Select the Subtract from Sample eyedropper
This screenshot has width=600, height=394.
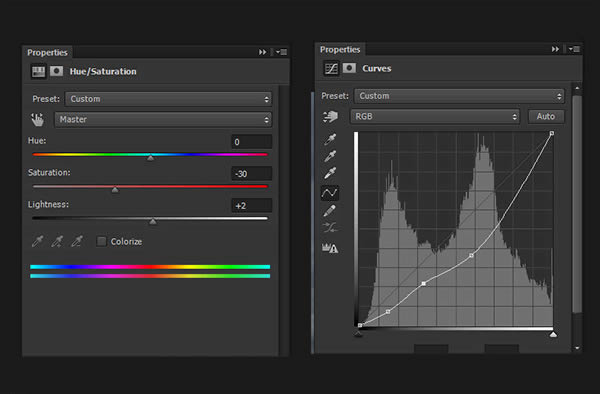[77, 241]
